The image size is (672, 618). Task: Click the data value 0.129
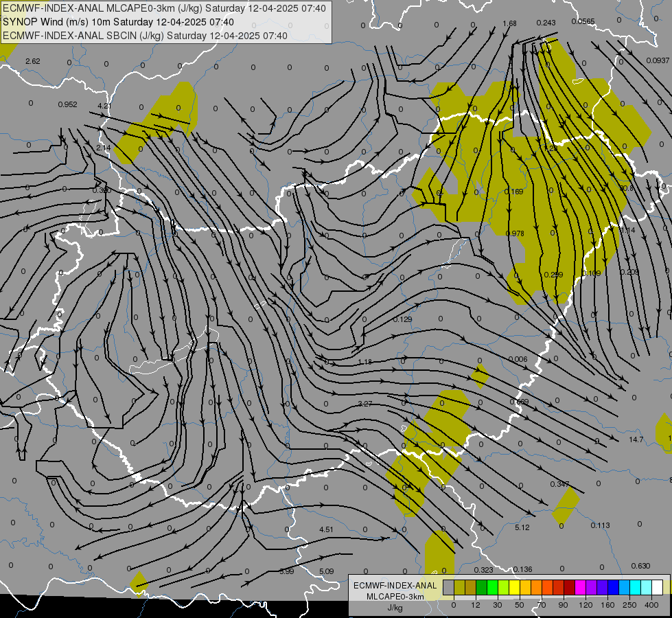point(402,319)
